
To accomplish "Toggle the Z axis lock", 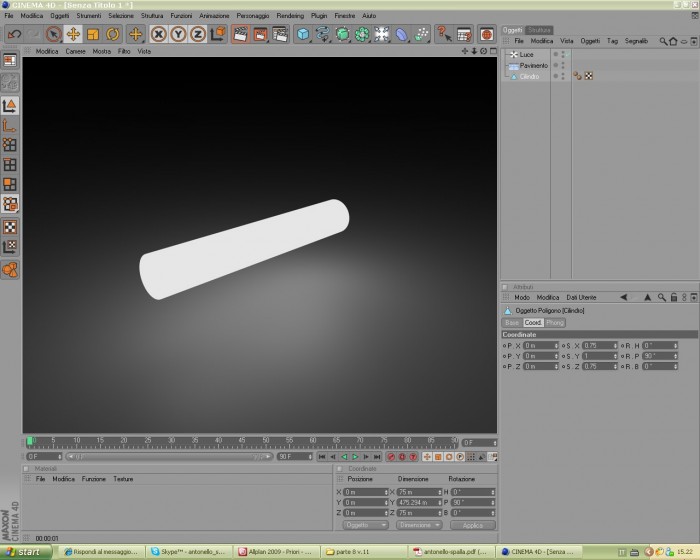I will tap(198, 34).
